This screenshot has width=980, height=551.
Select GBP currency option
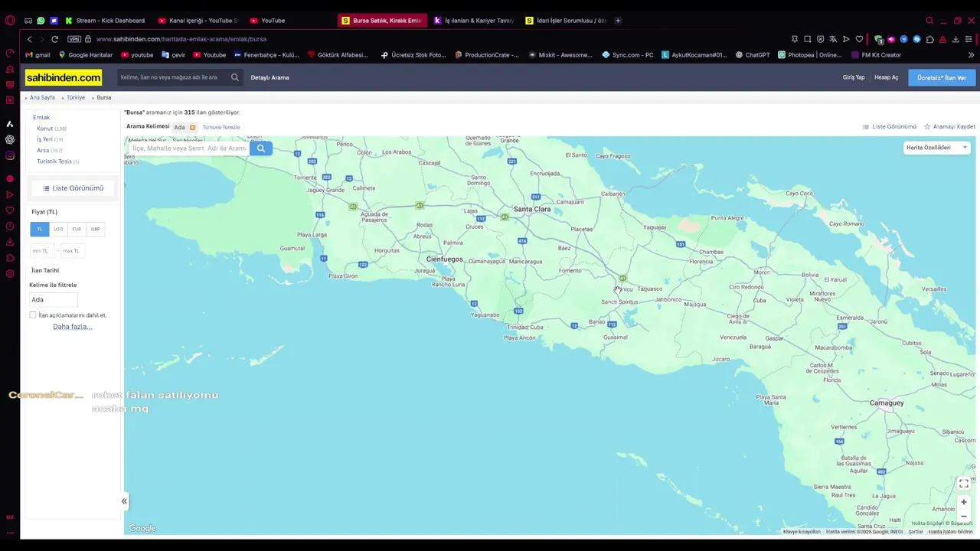click(95, 229)
